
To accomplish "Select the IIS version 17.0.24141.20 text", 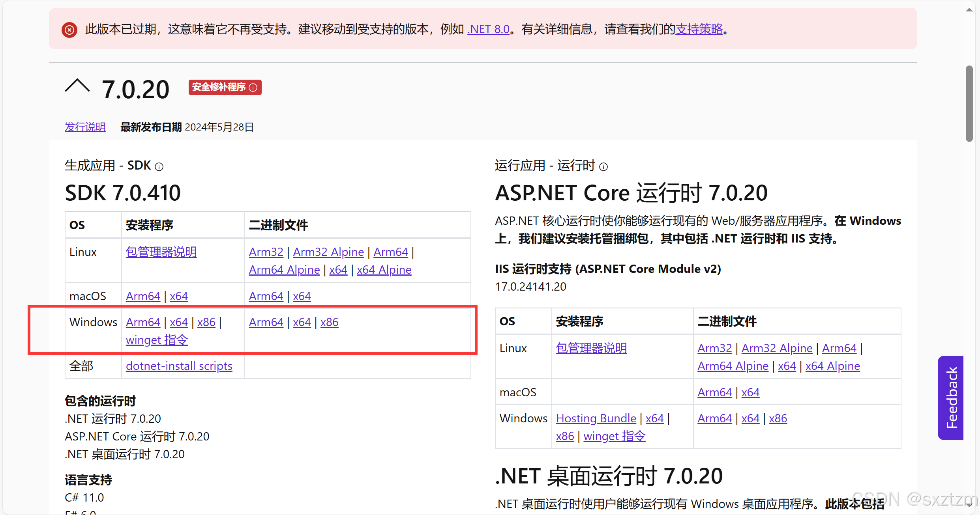I will 531,286.
